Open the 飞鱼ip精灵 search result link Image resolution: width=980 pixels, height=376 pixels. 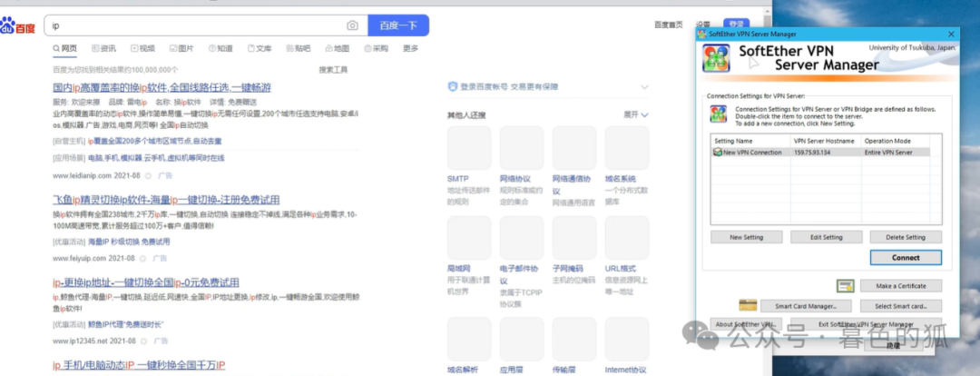pos(166,199)
